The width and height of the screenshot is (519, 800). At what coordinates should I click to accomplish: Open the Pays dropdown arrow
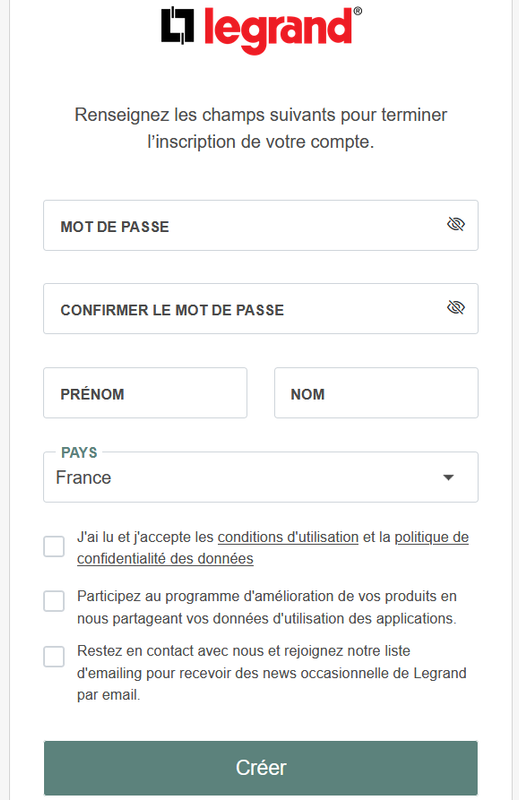(x=448, y=478)
